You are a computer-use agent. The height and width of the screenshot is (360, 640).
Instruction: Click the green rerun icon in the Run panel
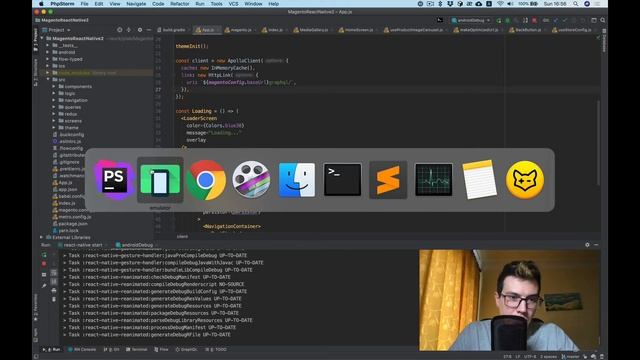44,256
